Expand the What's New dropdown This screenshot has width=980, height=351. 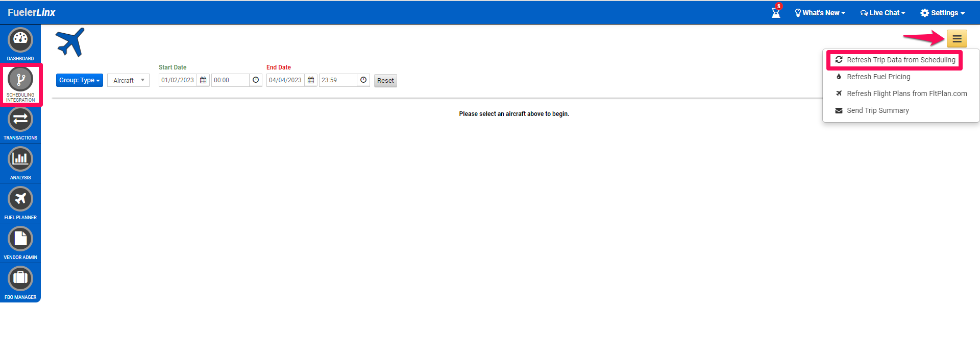[820, 13]
